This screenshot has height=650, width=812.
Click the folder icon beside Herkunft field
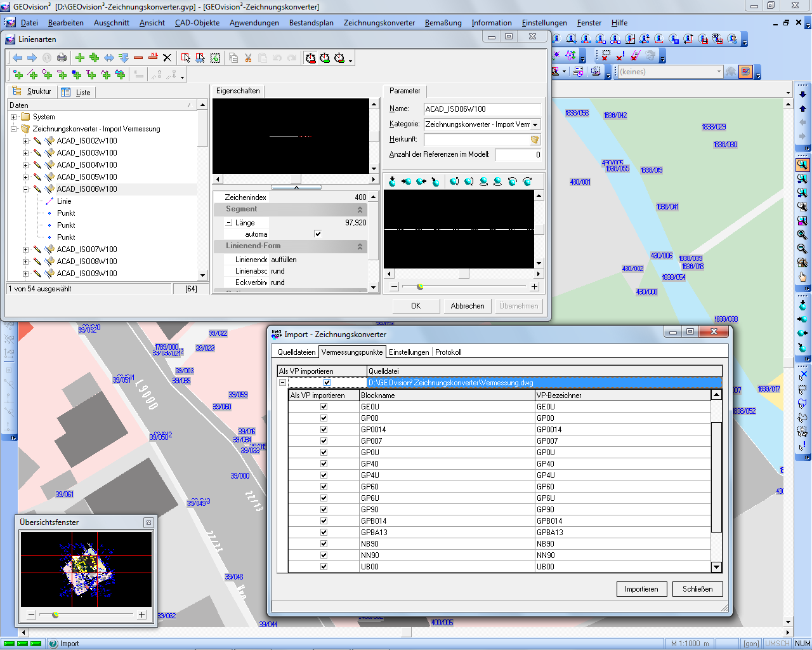[535, 140]
